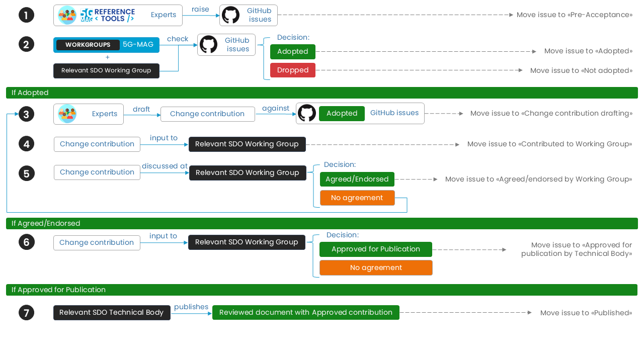Pick the Approved for Publication decision box
Image resolution: width=644 pixels, height=362 pixels.
[x=376, y=249]
